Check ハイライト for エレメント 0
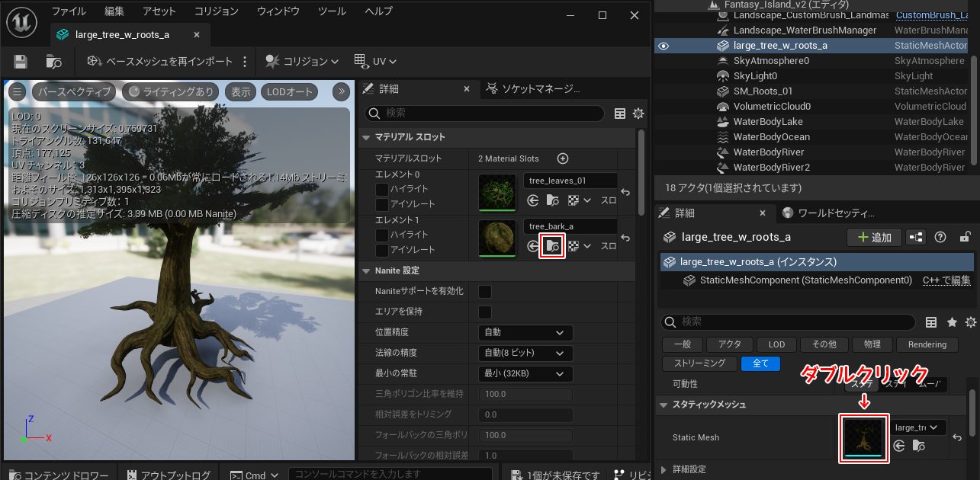 (x=381, y=189)
